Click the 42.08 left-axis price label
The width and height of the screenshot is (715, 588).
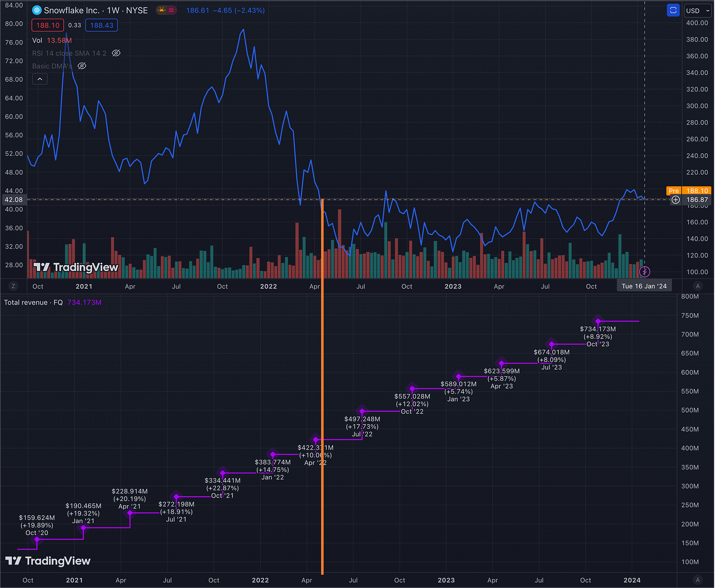tap(14, 200)
